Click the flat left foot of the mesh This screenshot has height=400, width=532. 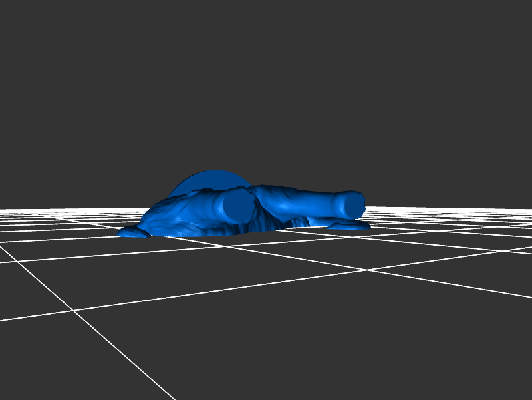pyautogui.click(x=133, y=232)
